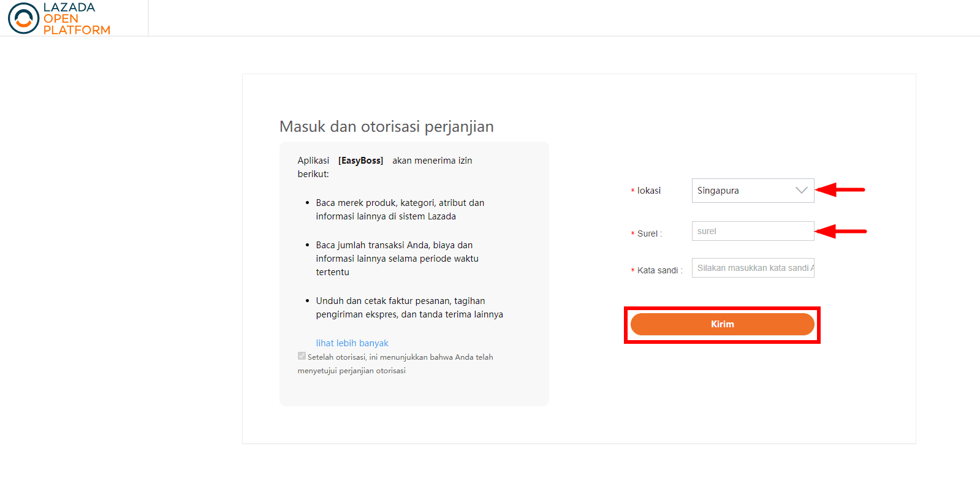980x486 pixels.
Task: Click the Masuk dan otorisasi perjanjian heading
Action: [386, 127]
